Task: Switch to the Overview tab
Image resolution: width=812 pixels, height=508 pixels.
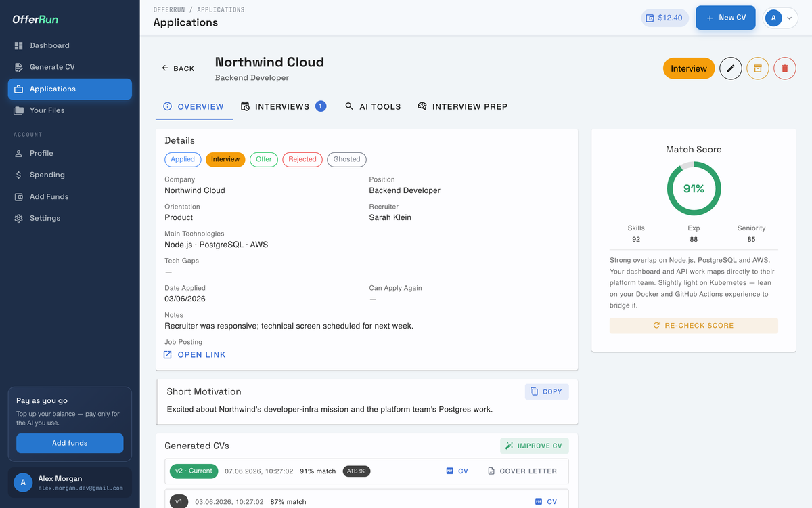Action: tap(194, 106)
